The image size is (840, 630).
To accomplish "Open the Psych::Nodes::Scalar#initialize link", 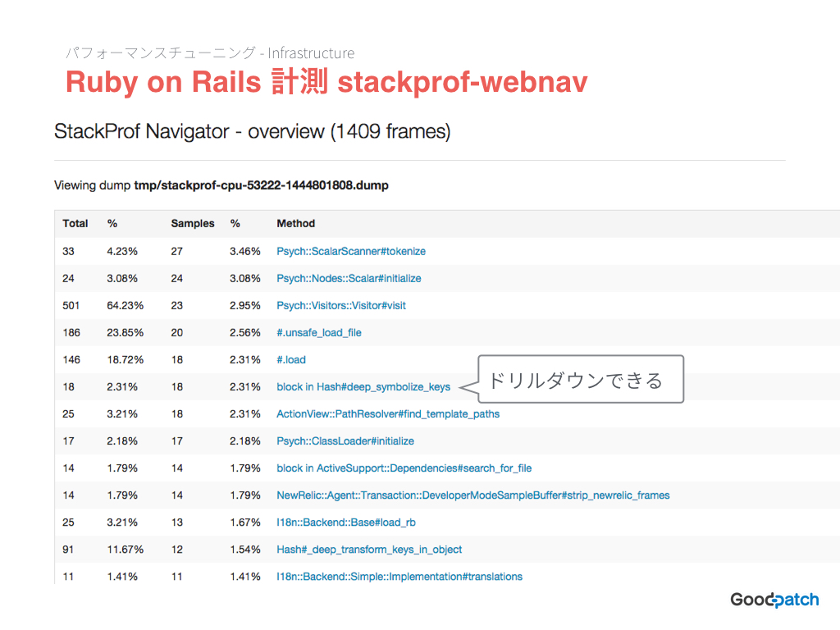I will pyautogui.click(x=349, y=279).
